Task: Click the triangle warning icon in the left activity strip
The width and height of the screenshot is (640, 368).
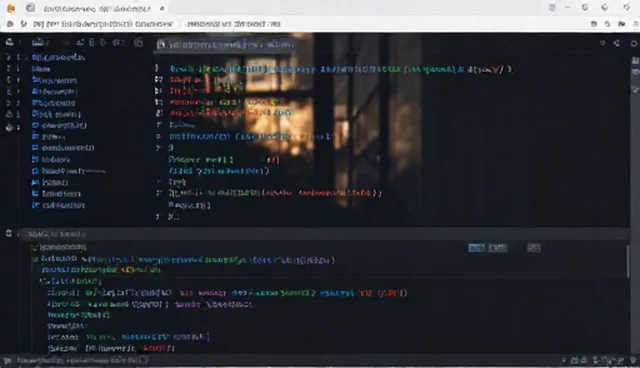Action: tap(9, 115)
